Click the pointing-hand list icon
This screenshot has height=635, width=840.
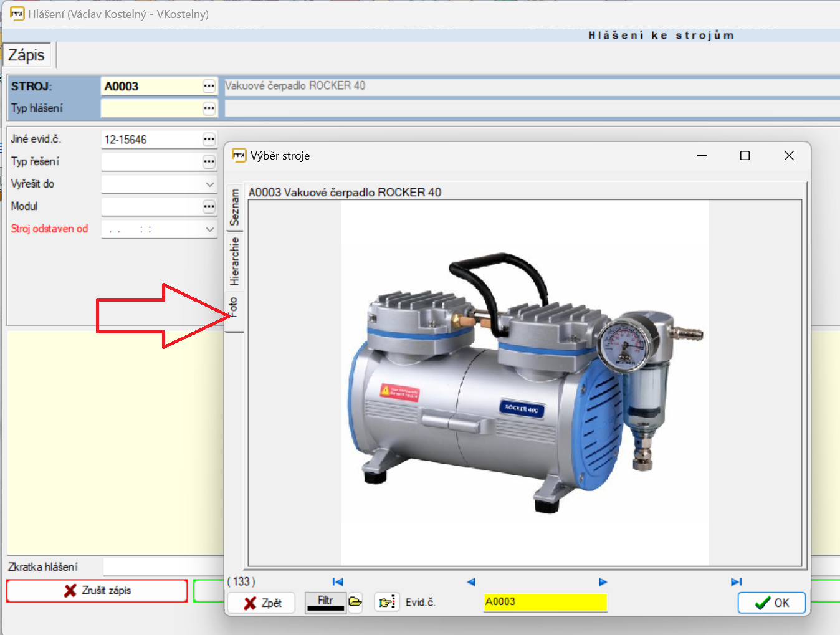(x=387, y=603)
